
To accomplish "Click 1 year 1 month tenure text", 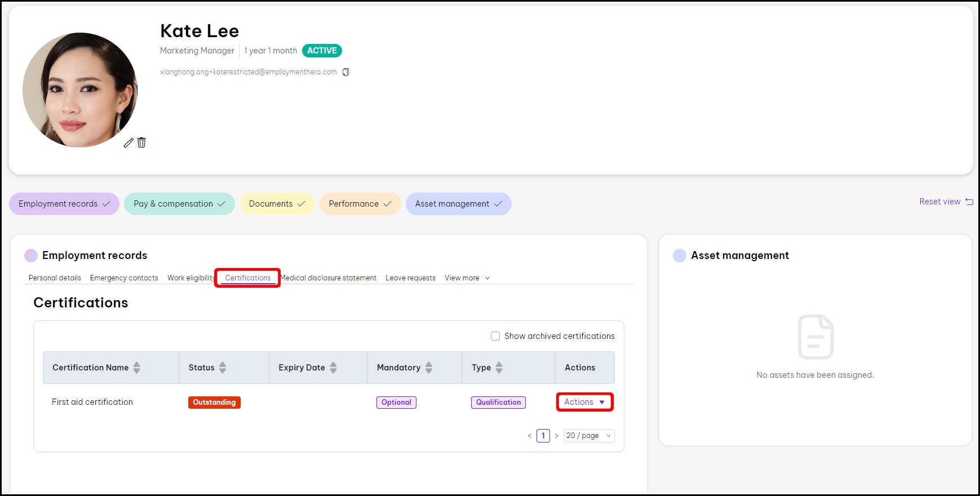I will [271, 51].
